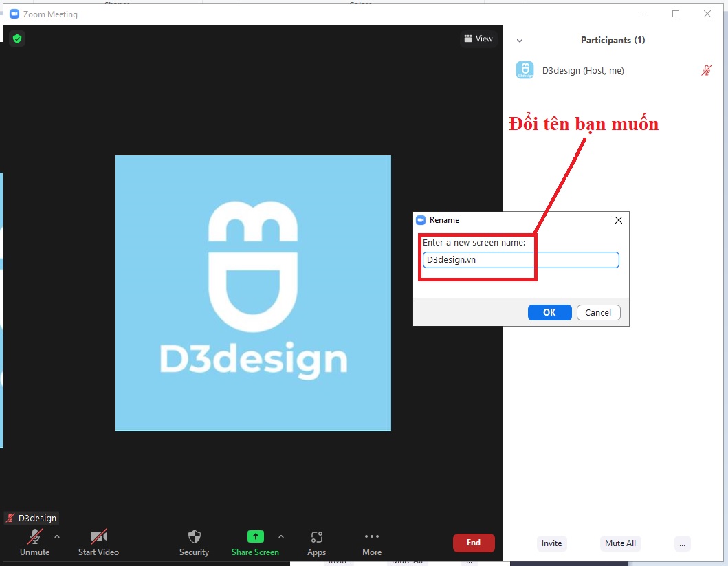The width and height of the screenshot is (728, 566).
Task: Click the D3design logo video tile
Action: pyautogui.click(x=253, y=293)
